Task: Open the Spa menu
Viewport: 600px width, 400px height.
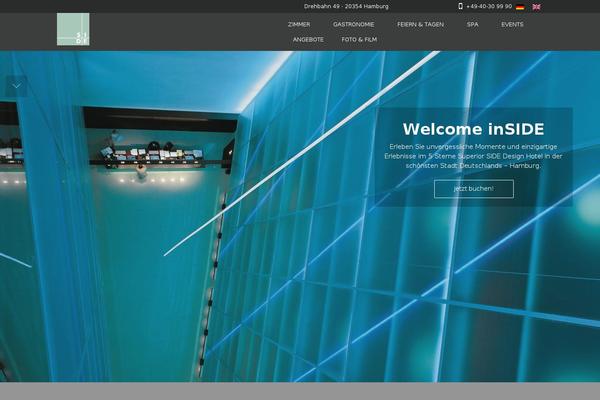Action: point(473,24)
